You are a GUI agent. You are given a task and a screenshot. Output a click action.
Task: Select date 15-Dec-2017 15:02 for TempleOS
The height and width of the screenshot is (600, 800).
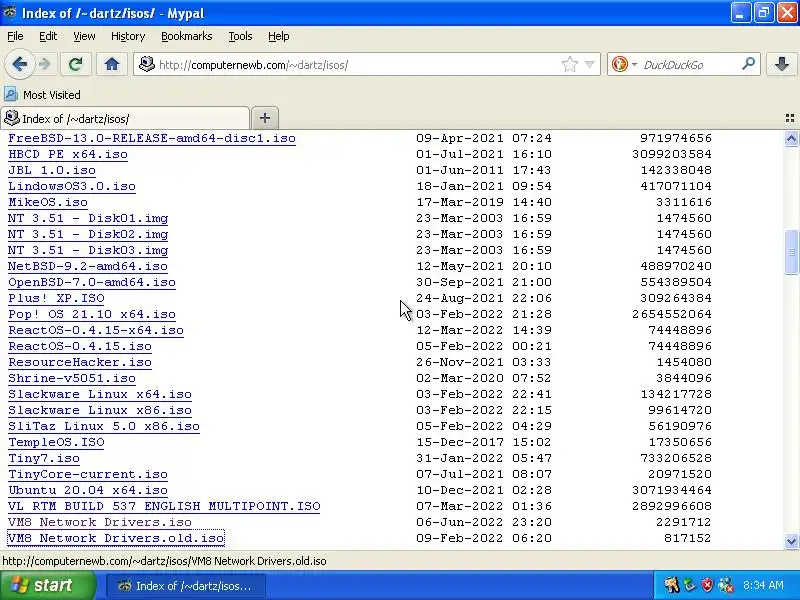click(484, 442)
